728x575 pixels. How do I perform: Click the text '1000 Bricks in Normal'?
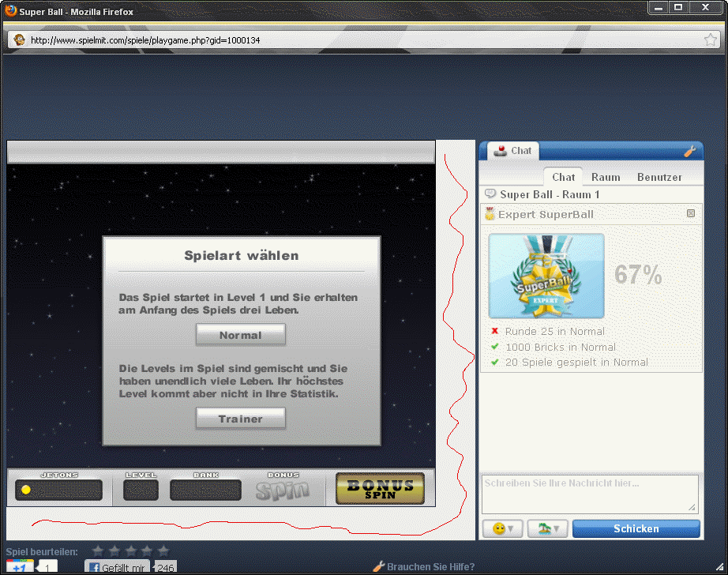561,347
